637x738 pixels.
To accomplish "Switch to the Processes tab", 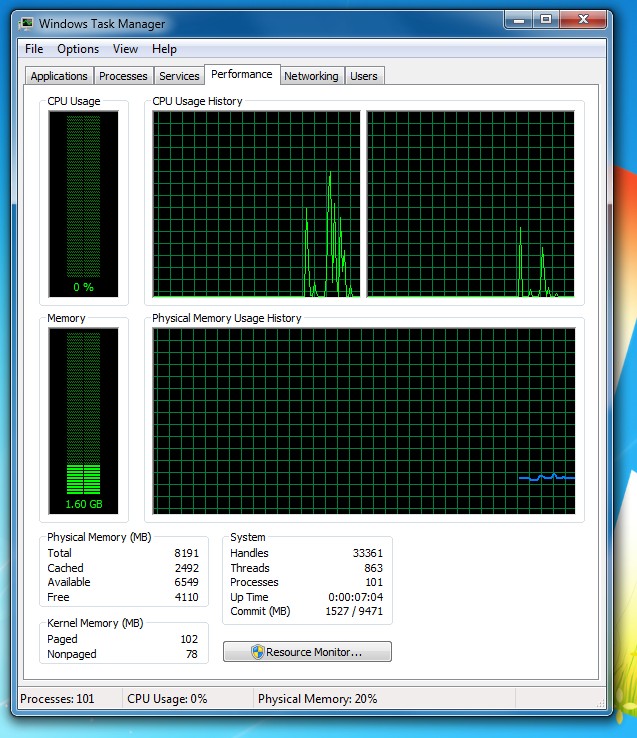I will click(x=123, y=76).
